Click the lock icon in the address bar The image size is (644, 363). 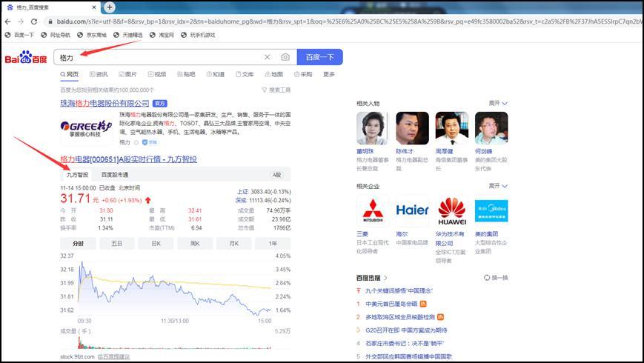(50, 21)
